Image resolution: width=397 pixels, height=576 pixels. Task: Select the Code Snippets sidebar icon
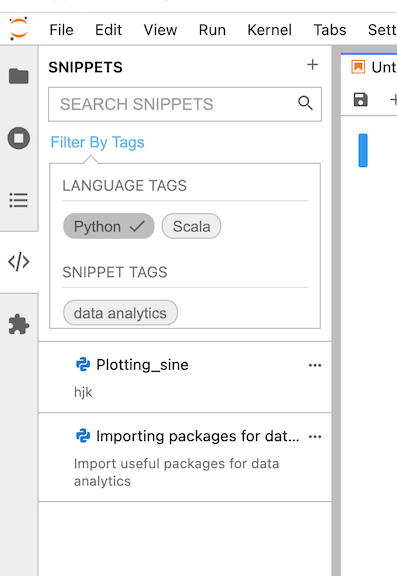[19, 262]
